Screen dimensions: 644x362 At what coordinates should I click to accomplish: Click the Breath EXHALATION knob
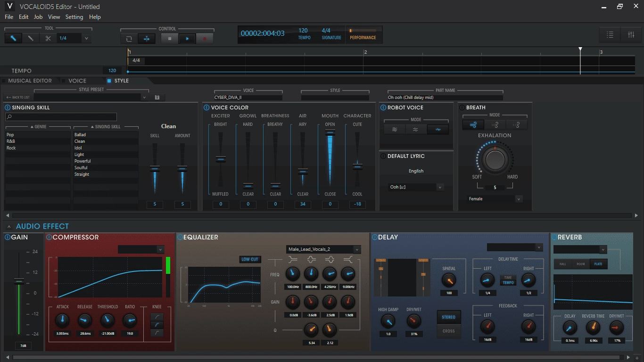(495, 160)
